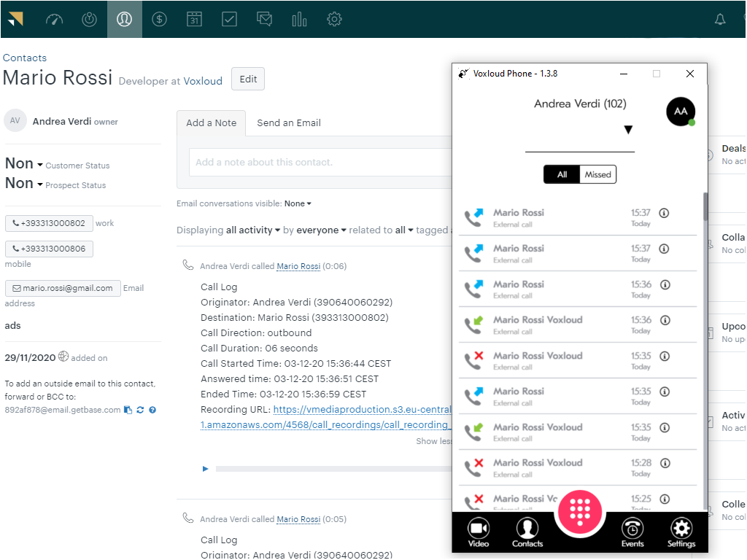
Task: Click the note text input field
Action: pyautogui.click(x=317, y=162)
